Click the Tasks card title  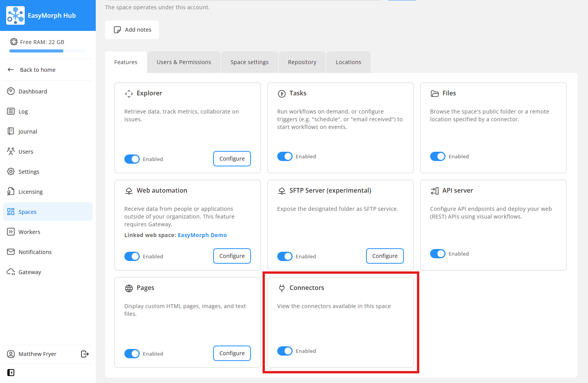[298, 93]
